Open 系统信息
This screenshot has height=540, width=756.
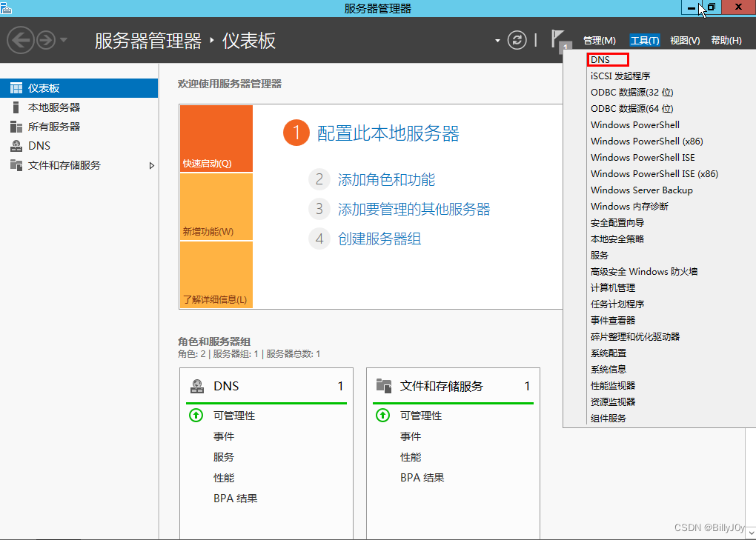click(609, 370)
